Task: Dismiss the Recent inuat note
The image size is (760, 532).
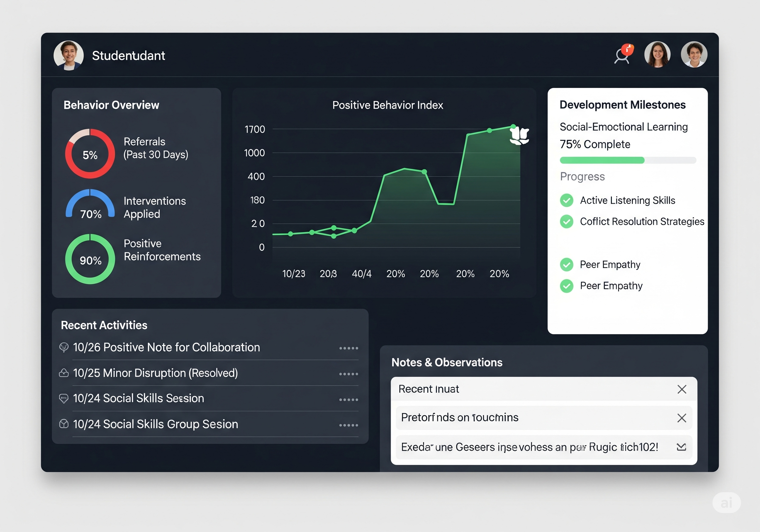Action: [682, 389]
